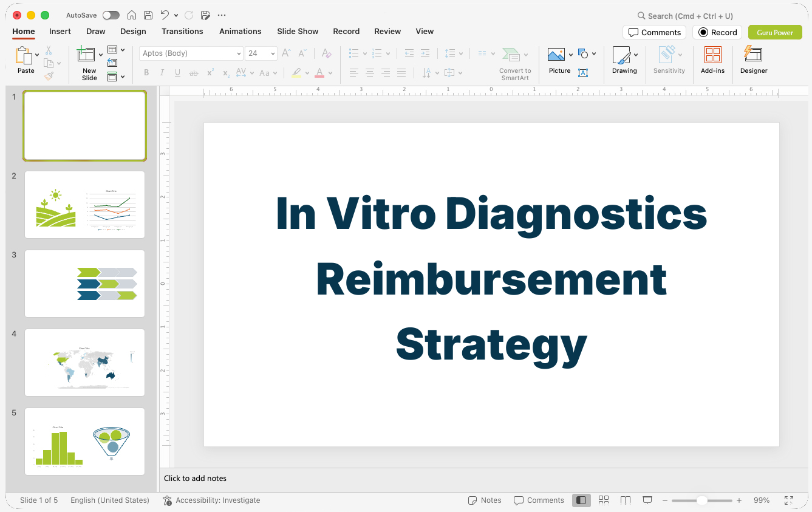Click the zoom slider handle
Screen dimensions: 812x512
(702, 500)
